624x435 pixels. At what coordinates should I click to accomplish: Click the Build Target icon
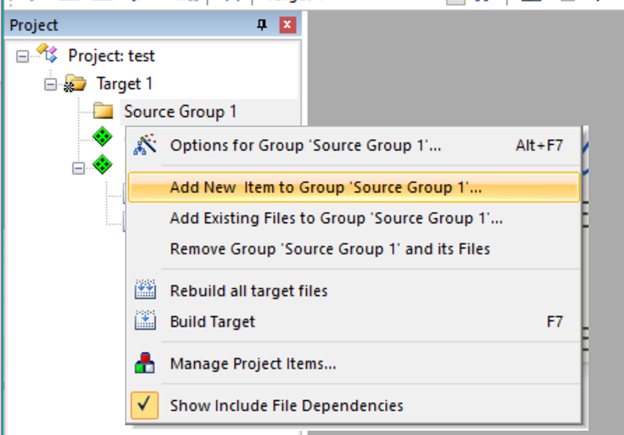tap(145, 321)
